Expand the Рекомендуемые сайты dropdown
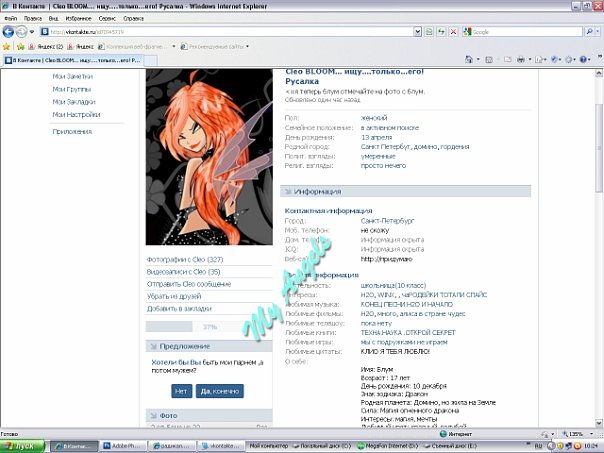This screenshot has height=453, width=604. coord(247,47)
